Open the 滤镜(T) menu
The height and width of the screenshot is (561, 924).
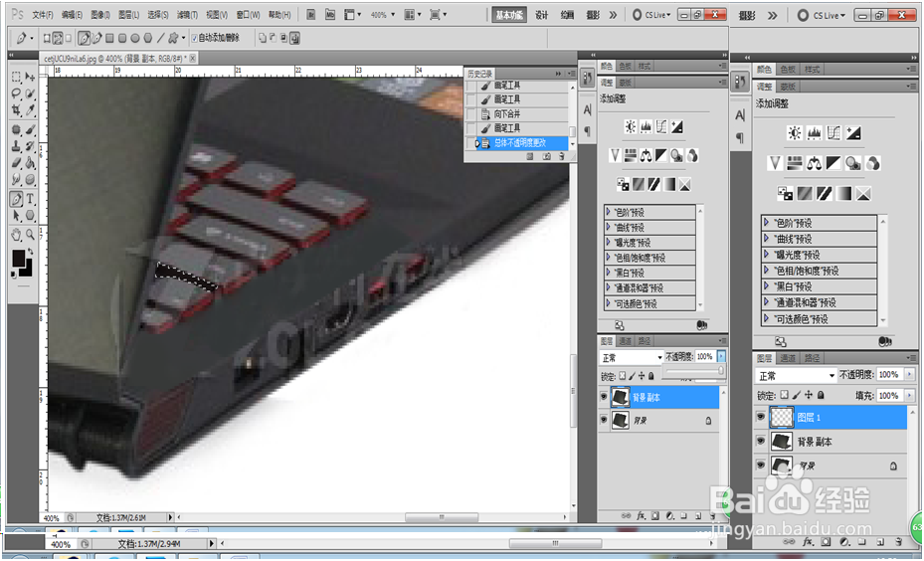click(187, 15)
